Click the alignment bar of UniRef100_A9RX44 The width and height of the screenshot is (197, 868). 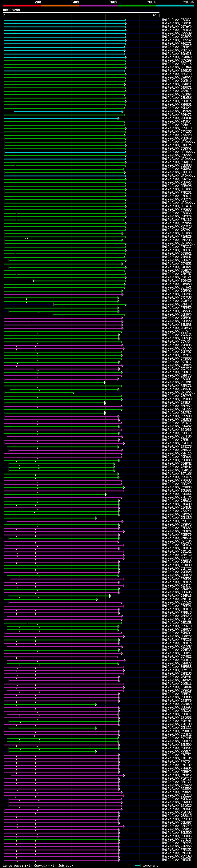pyautogui.click(x=55, y=494)
